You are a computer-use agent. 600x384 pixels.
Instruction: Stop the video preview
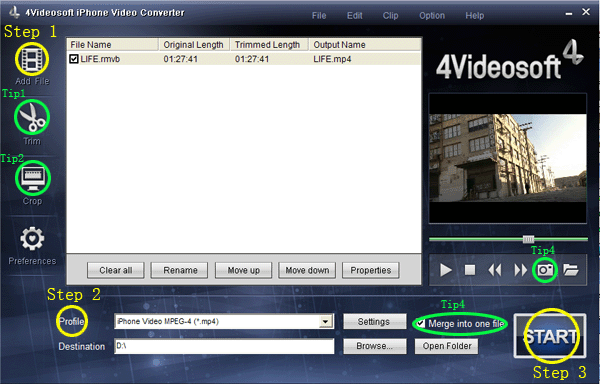click(x=470, y=270)
